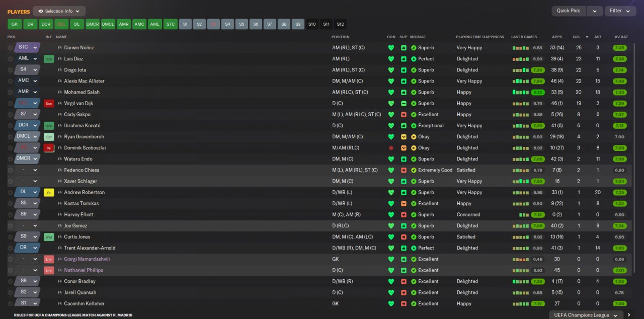Click player info icon beside Mohamed Salah
644x319 pixels.
[60, 92]
